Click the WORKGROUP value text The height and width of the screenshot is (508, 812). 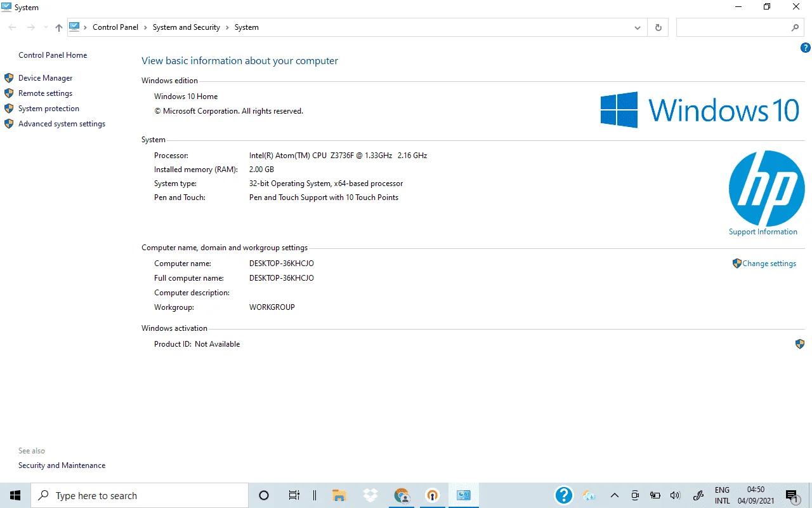272,307
